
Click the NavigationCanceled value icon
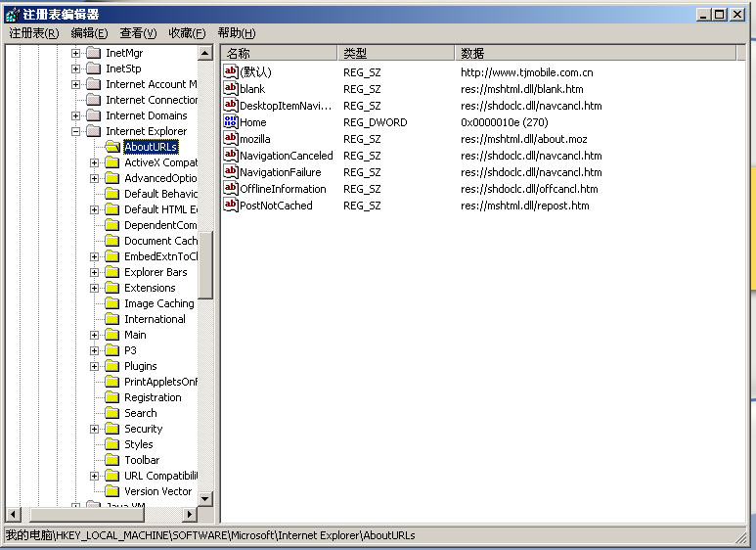(x=231, y=156)
